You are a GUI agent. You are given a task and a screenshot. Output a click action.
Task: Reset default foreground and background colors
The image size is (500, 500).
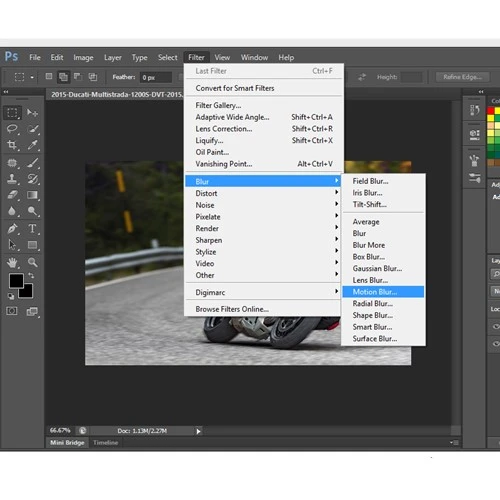point(11,296)
